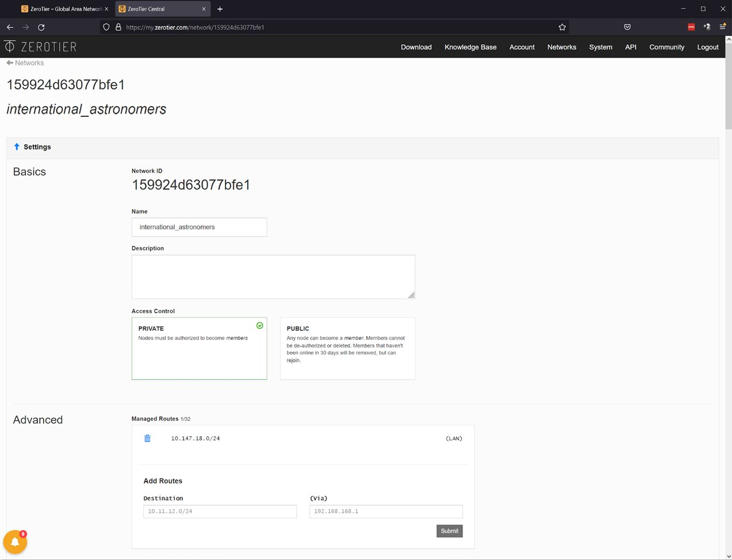This screenshot has height=560, width=732.
Task: Click the Destination route input field
Action: pos(220,511)
